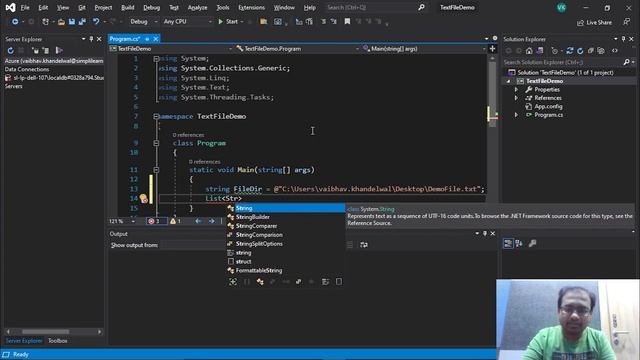Click the Refresh icon in Solution Explorer
The image size is (640, 360).
[x=580, y=51]
